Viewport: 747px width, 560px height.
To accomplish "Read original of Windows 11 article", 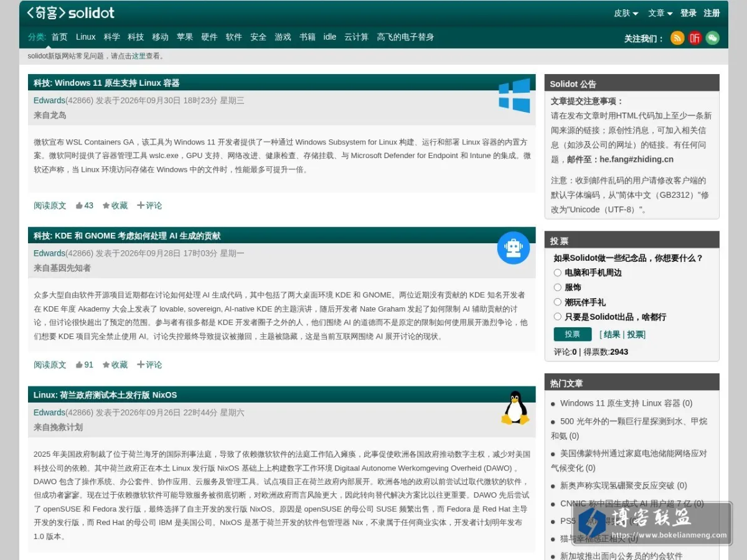I will pos(50,205).
